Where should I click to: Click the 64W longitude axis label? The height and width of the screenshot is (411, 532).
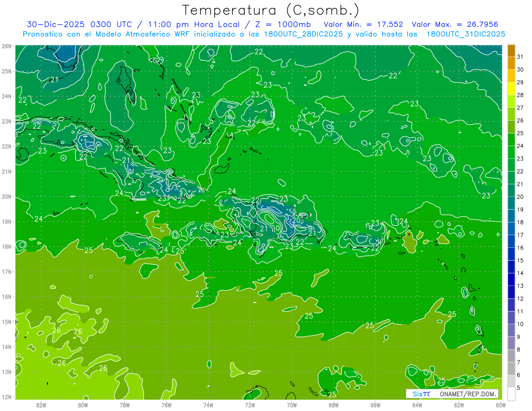417,405
